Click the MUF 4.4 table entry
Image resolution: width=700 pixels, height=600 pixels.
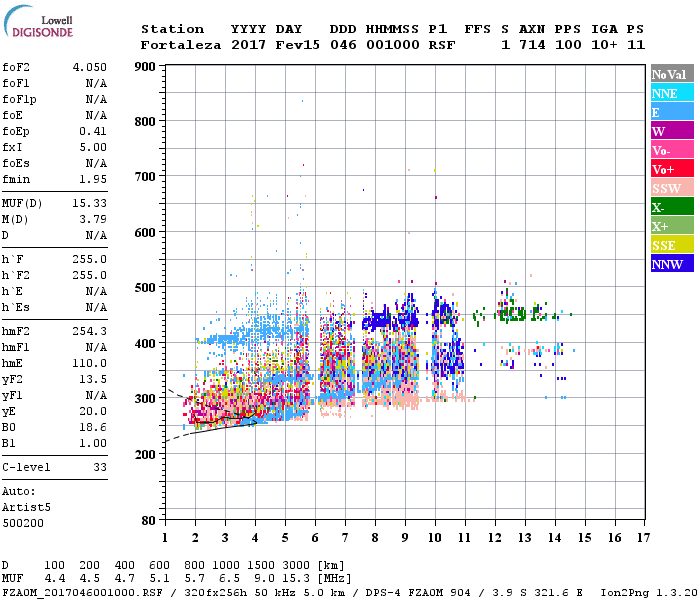55,579
